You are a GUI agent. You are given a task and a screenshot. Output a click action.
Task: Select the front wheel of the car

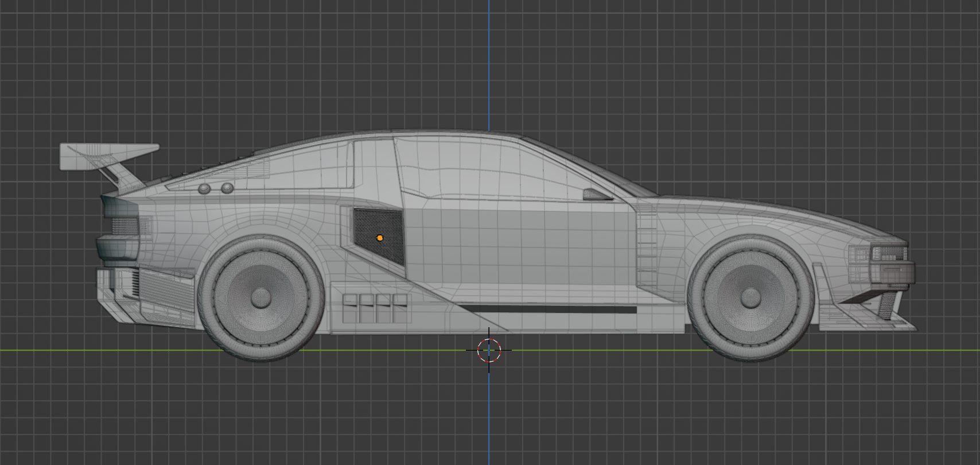(750, 298)
